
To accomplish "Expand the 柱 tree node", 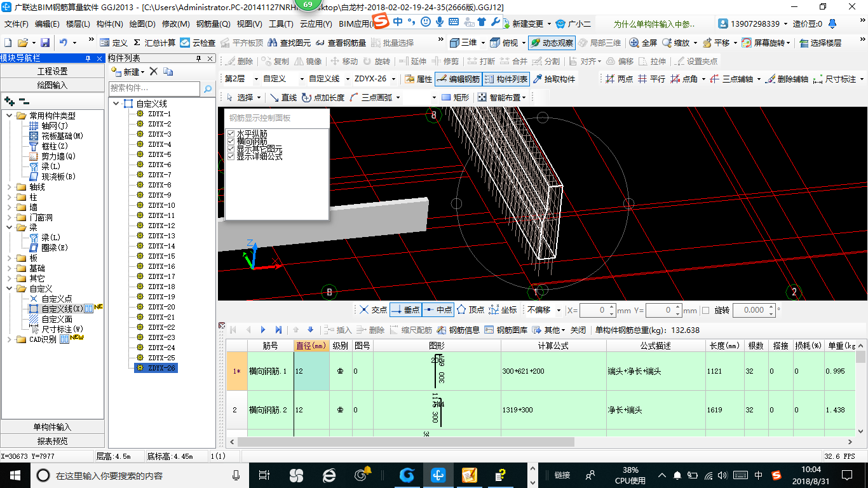I will [10, 197].
